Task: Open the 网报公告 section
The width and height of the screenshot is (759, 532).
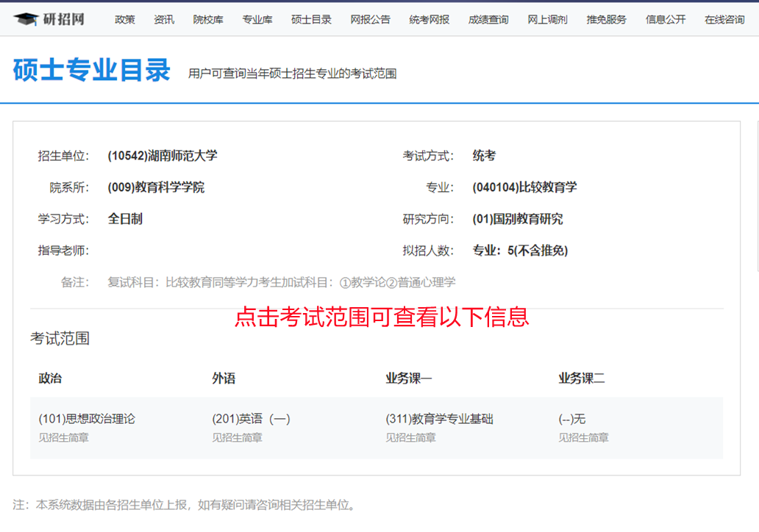Action: (x=370, y=20)
